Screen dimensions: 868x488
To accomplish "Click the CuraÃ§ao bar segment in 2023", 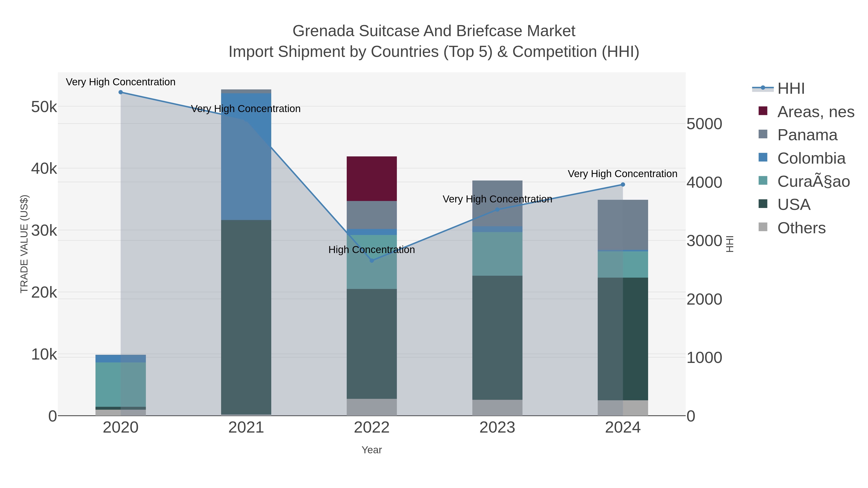I will [x=497, y=254].
